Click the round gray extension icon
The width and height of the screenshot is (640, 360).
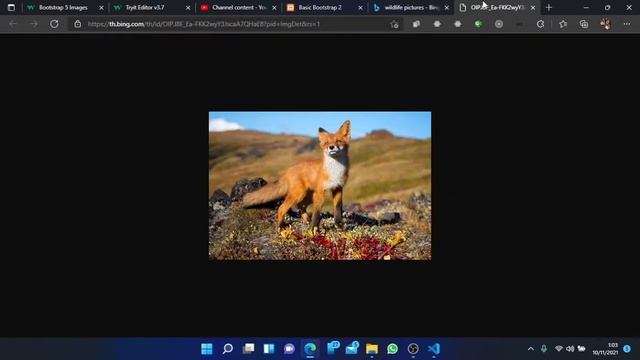(x=499, y=24)
